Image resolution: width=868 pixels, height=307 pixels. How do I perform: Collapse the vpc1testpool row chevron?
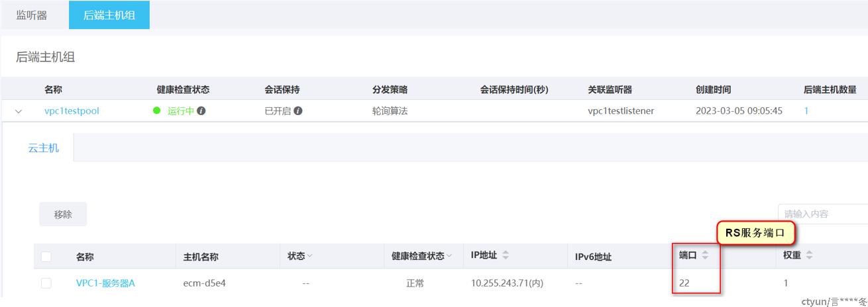point(19,112)
